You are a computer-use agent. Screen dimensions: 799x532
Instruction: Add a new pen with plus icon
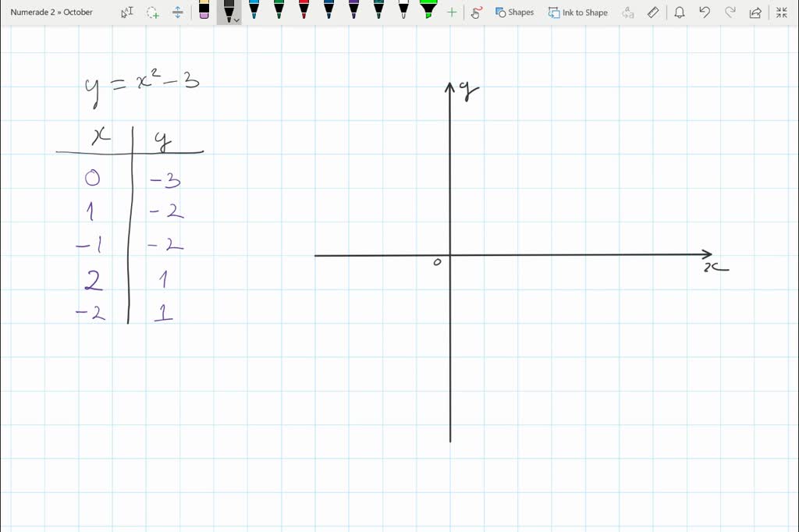tap(452, 12)
